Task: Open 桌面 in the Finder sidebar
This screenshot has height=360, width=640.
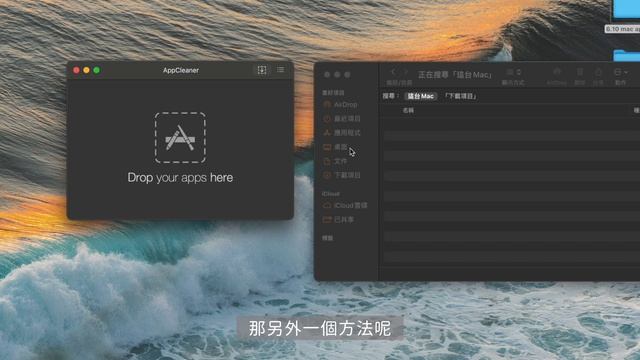Action: pos(336,147)
